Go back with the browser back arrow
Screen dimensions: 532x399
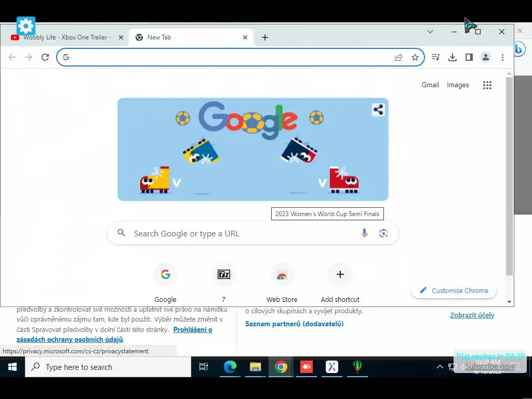12,57
